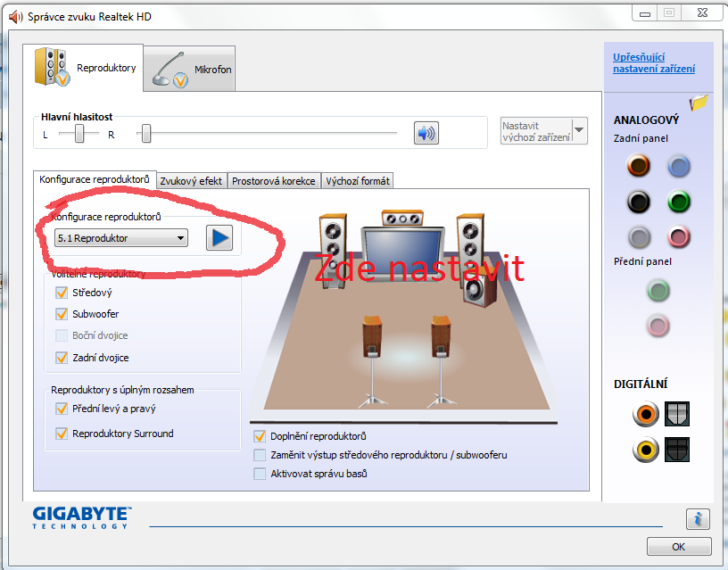Screen dimensions: 728x570
Task: Play the speaker configuration test
Action: point(219,238)
